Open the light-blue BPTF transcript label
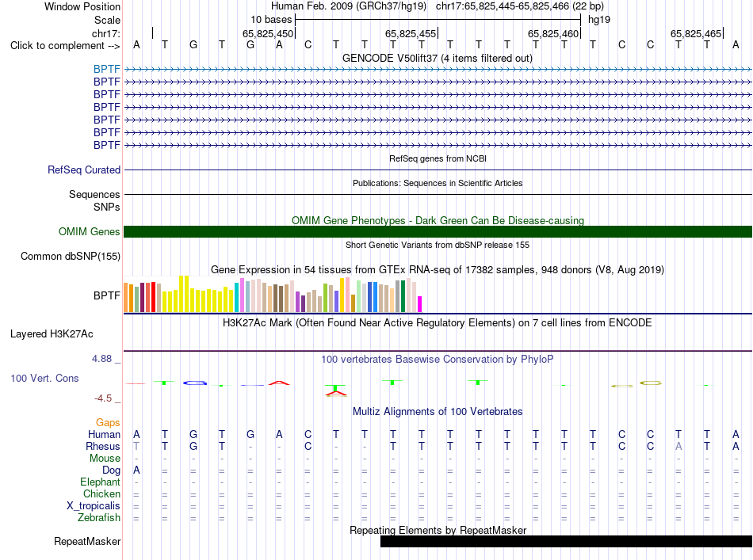Screen dimensions: 753x560 tap(107, 69)
